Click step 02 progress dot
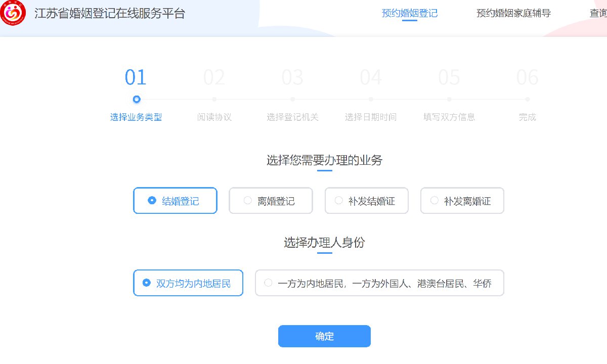This screenshot has height=364, width=607. click(x=214, y=99)
